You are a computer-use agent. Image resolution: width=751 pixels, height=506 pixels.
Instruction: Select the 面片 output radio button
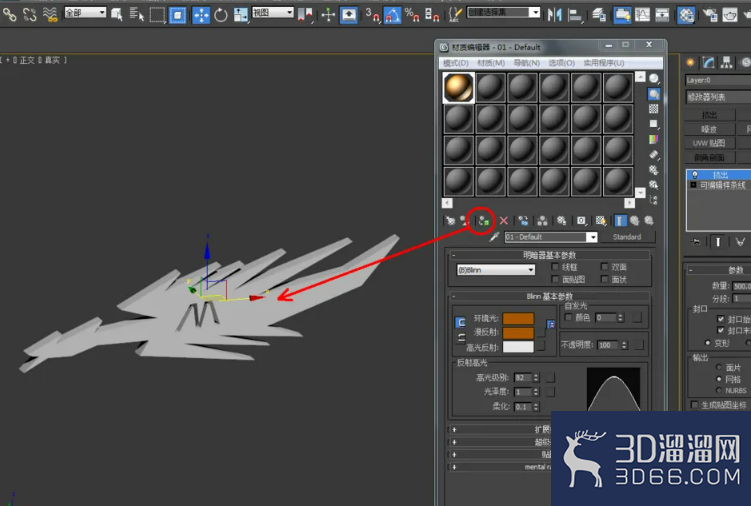[x=719, y=367]
